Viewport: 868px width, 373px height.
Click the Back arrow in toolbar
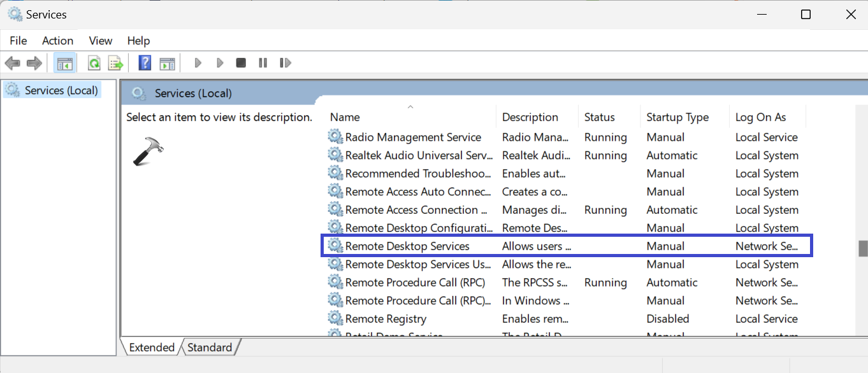click(x=12, y=63)
